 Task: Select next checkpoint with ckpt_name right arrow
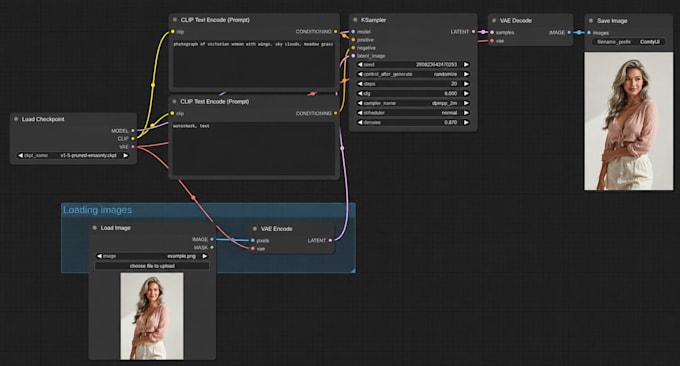coord(125,155)
